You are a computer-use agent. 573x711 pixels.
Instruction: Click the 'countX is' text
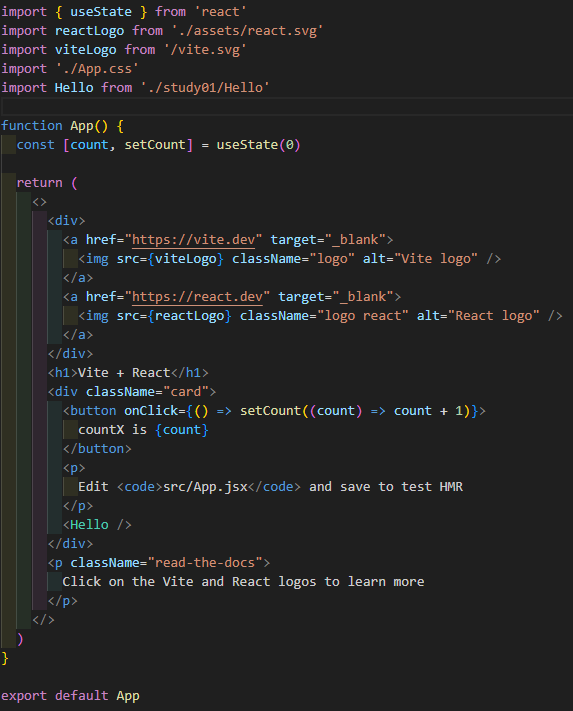point(112,430)
